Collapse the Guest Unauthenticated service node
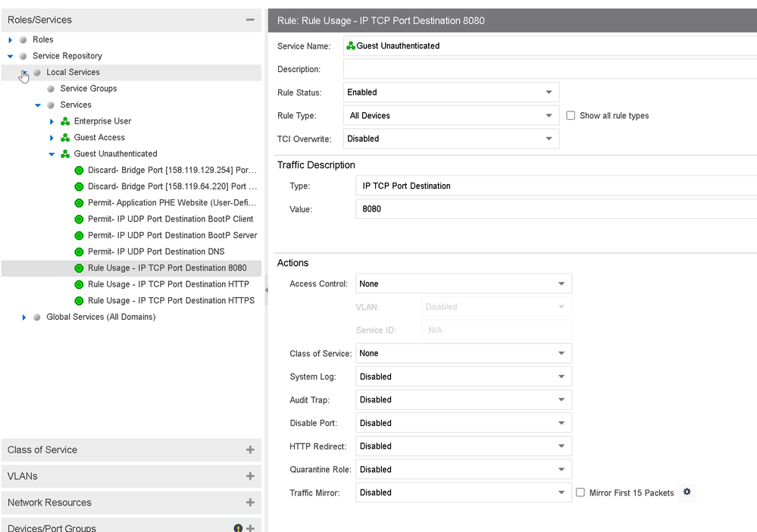The height and width of the screenshot is (532, 757). click(52, 154)
